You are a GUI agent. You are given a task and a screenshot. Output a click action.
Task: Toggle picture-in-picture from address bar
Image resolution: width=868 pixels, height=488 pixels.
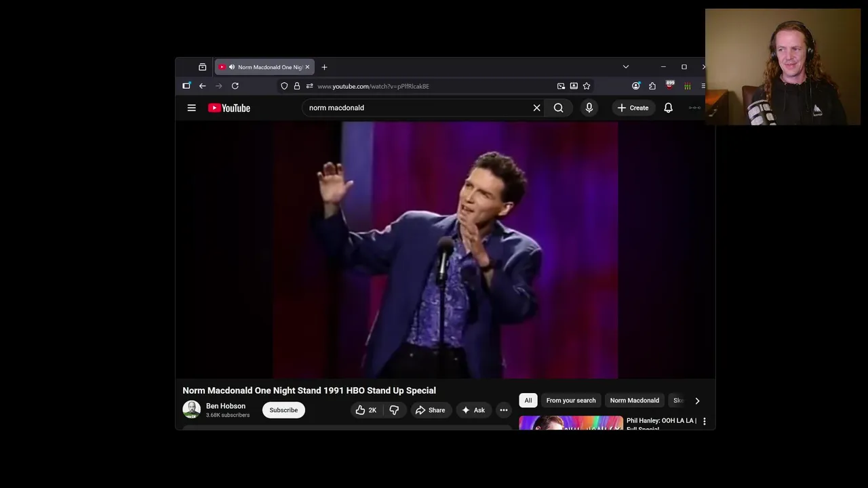(561, 86)
